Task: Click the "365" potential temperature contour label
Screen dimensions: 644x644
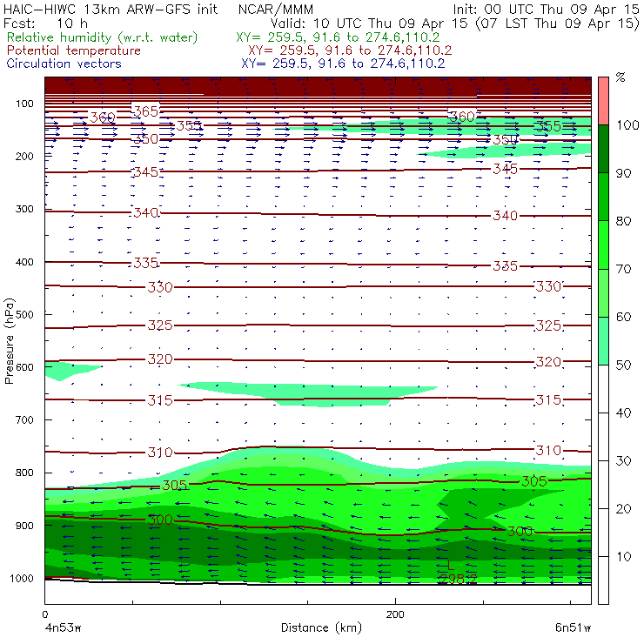Action: (x=146, y=111)
